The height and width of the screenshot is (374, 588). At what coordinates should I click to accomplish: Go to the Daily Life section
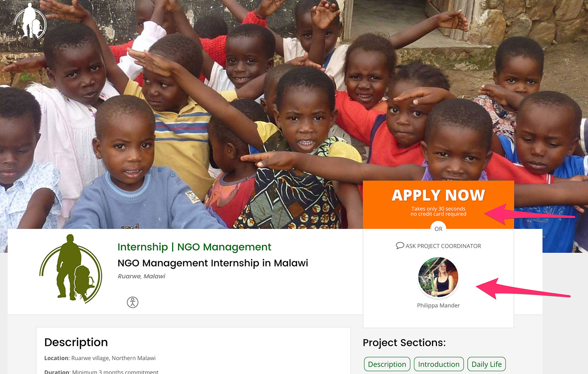tap(486, 364)
